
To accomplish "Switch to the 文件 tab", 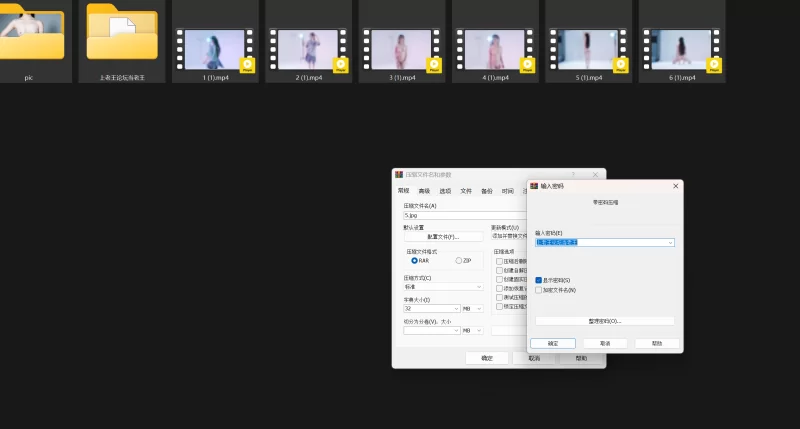I will (465, 190).
